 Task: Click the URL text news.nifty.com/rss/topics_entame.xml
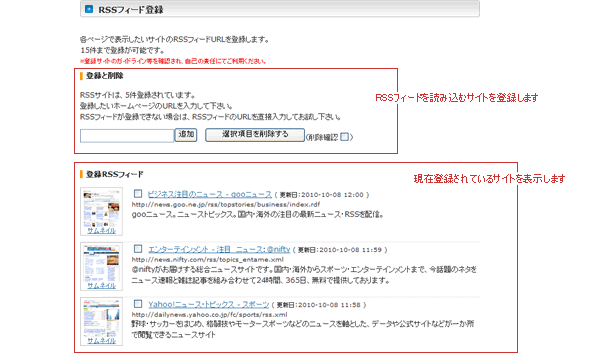[208, 259]
